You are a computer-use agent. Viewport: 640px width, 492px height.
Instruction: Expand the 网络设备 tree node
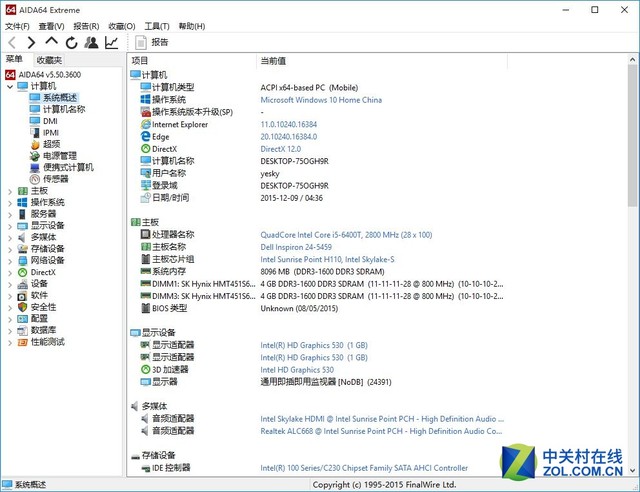coord(10,260)
